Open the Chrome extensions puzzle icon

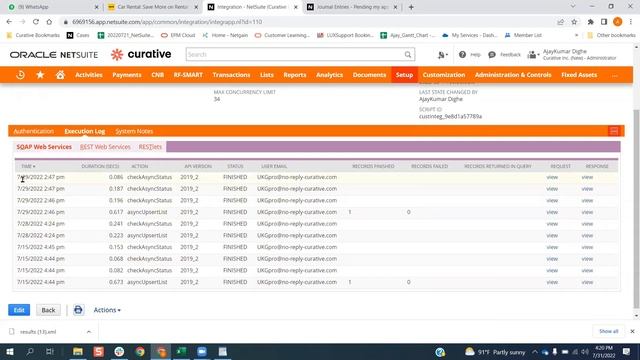(591, 22)
